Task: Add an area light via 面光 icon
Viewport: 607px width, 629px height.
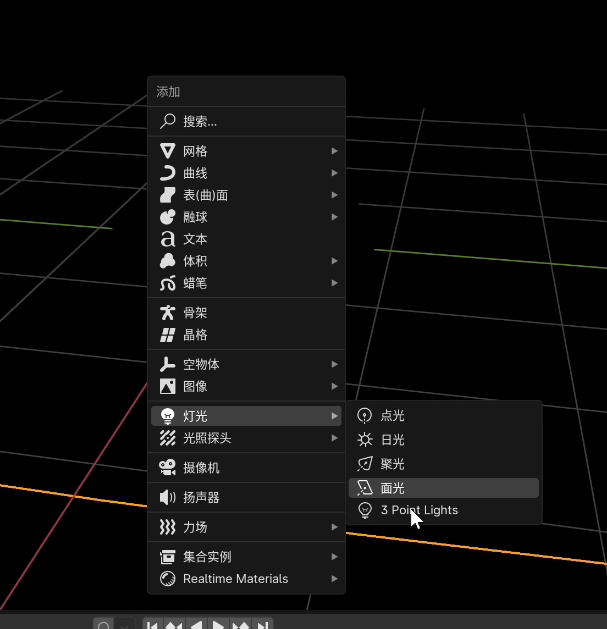Action: pos(365,488)
